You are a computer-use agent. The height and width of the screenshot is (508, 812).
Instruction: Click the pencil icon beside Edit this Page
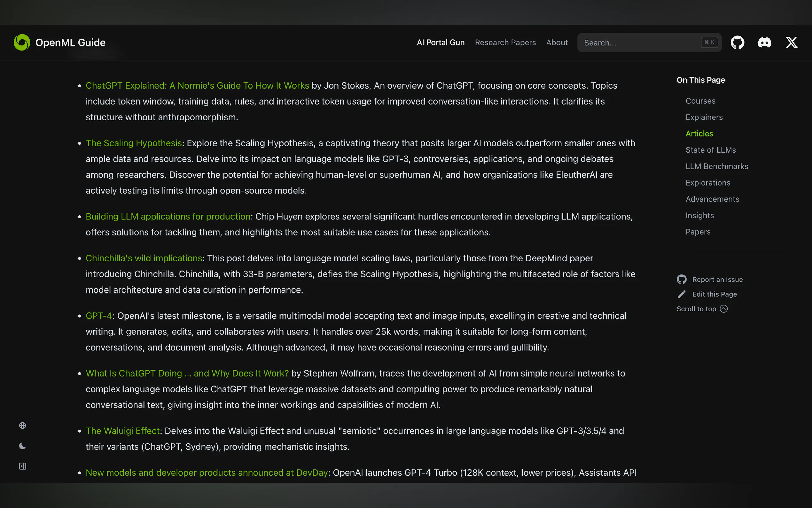pyautogui.click(x=682, y=294)
